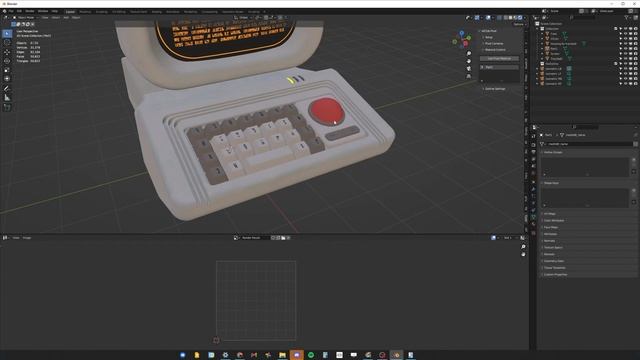Switch to the Layout workspace tab
This screenshot has width=640, height=360.
click(x=70, y=12)
